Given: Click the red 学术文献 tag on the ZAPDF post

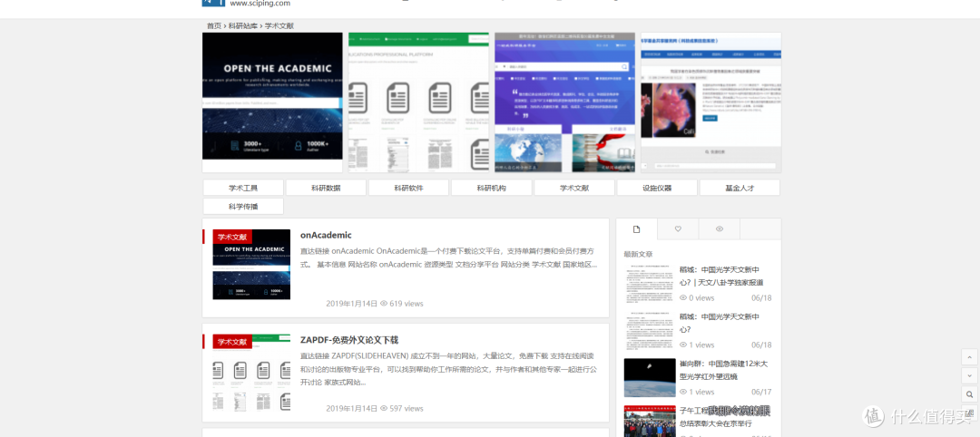Looking at the screenshot, I should [x=232, y=342].
